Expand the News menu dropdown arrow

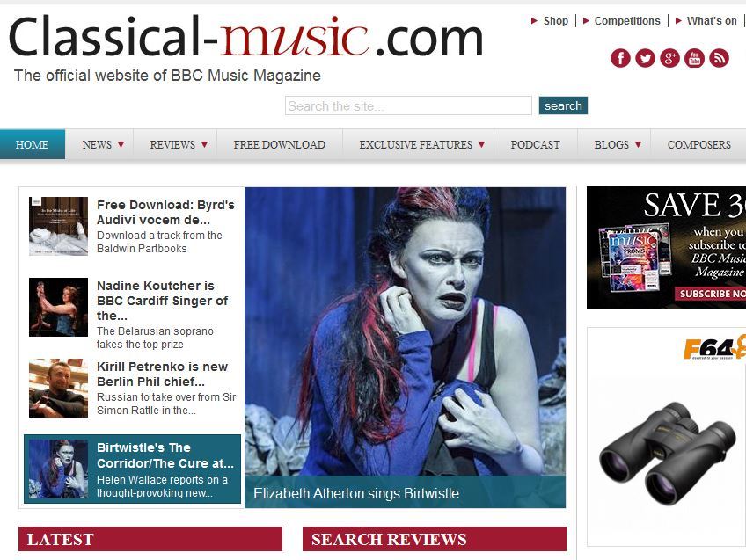[121, 144]
